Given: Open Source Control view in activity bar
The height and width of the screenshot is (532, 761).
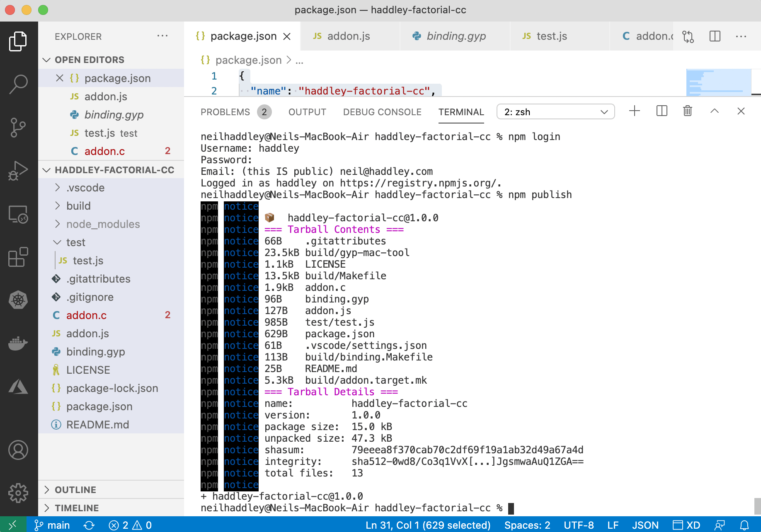Looking at the screenshot, I should click(18, 127).
